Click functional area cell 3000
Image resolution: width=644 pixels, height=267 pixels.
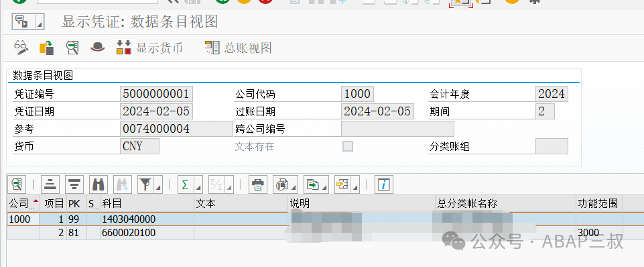click(599, 233)
